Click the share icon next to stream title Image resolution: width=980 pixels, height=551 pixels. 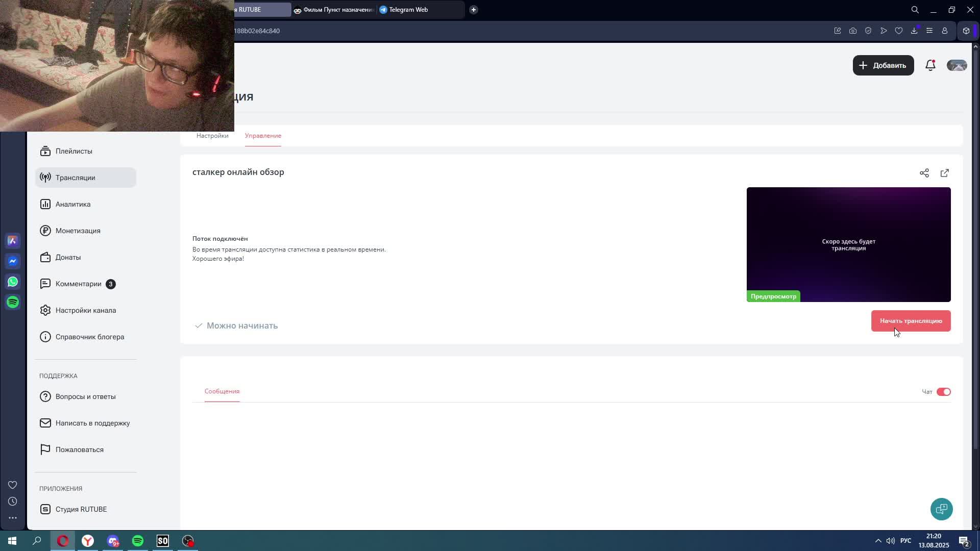click(x=924, y=173)
